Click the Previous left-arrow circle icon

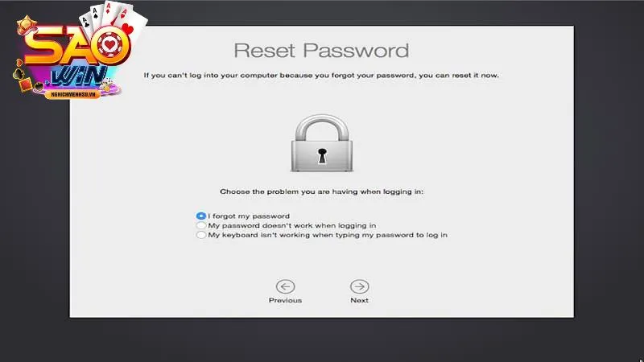click(285, 286)
